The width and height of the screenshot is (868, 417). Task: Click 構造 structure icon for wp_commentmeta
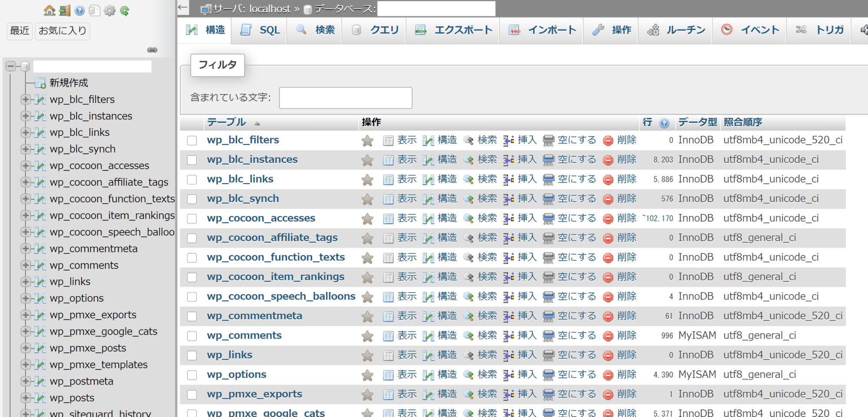coord(428,316)
